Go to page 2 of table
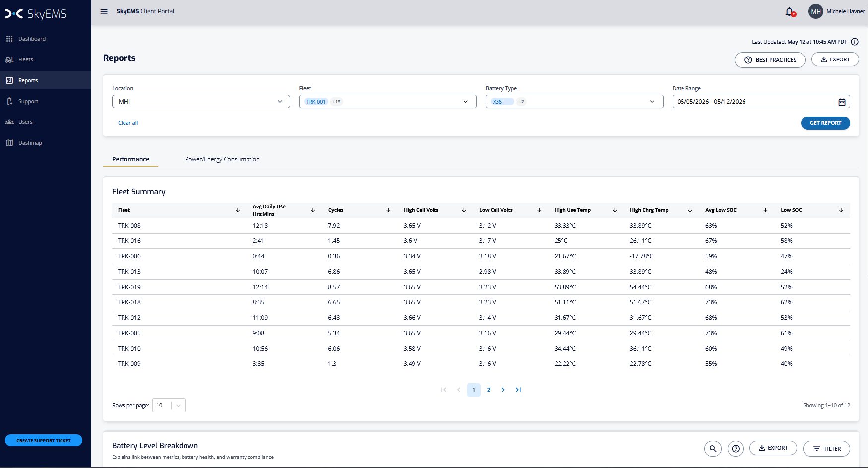 coord(489,390)
